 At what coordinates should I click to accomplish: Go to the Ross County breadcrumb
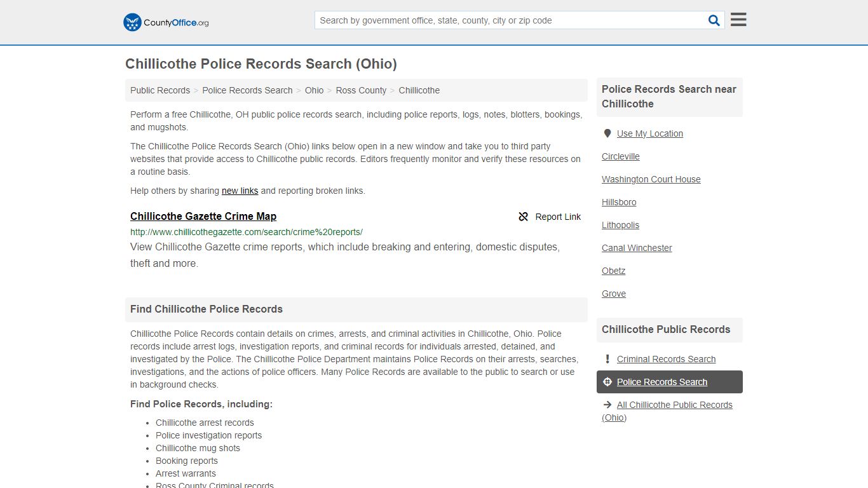tap(361, 90)
